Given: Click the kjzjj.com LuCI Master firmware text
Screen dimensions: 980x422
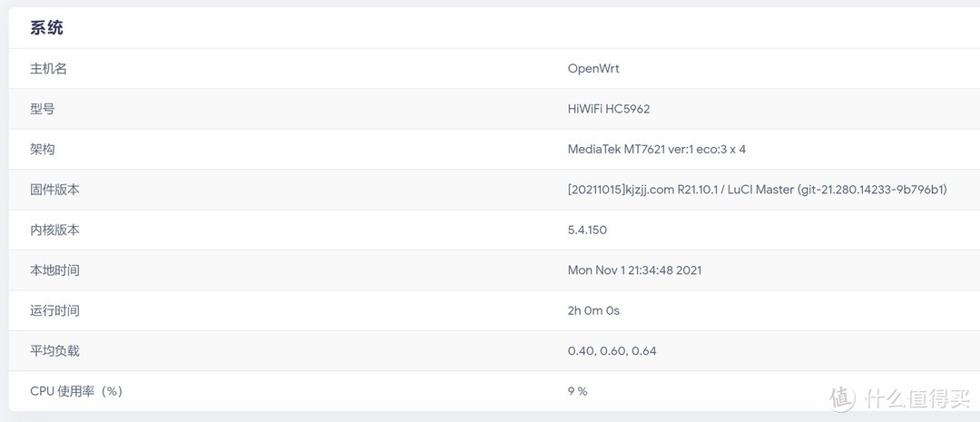Looking at the screenshot, I should tap(757, 190).
